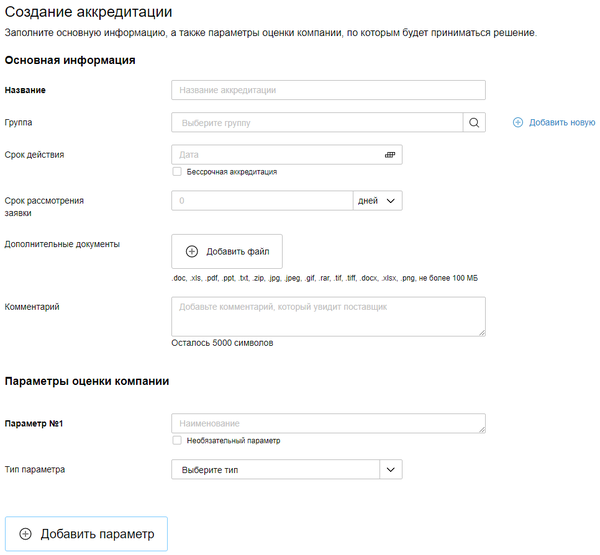Viewport: 600px width, 555px height.
Task: Click the plus icon in Добавить параметр button
Action: 26,534
